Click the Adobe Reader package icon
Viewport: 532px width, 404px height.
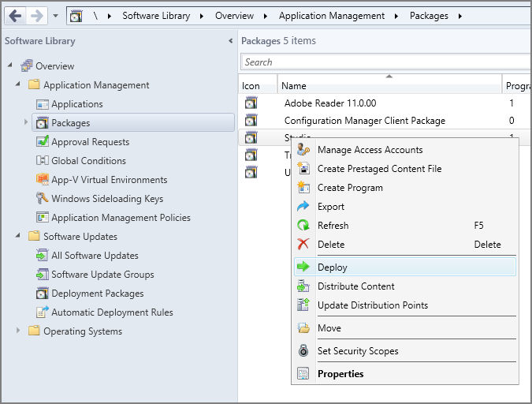(251, 103)
